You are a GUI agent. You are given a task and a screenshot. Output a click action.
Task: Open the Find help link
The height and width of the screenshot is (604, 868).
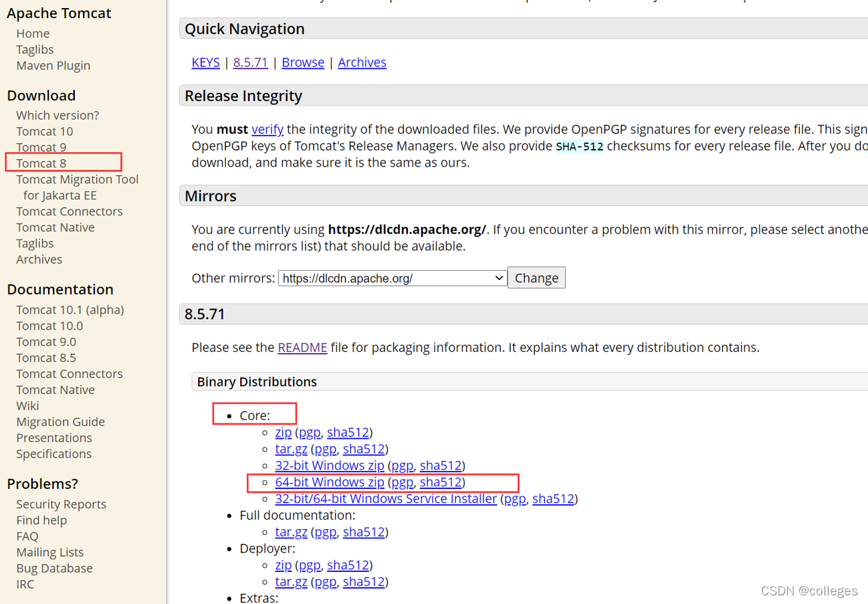(41, 520)
